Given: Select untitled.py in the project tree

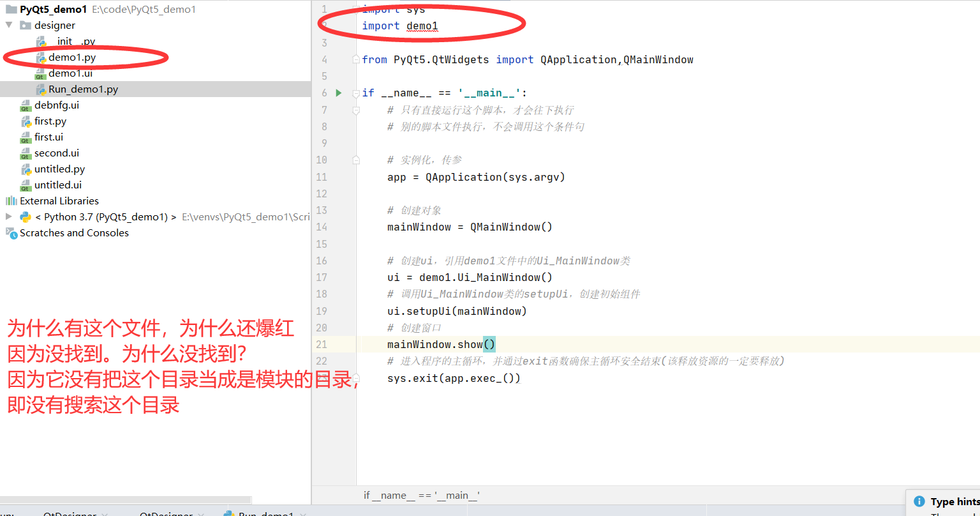Looking at the screenshot, I should pos(60,169).
